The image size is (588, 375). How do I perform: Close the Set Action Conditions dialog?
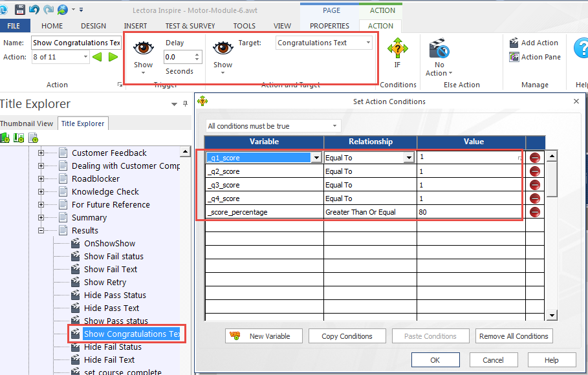[576, 102]
